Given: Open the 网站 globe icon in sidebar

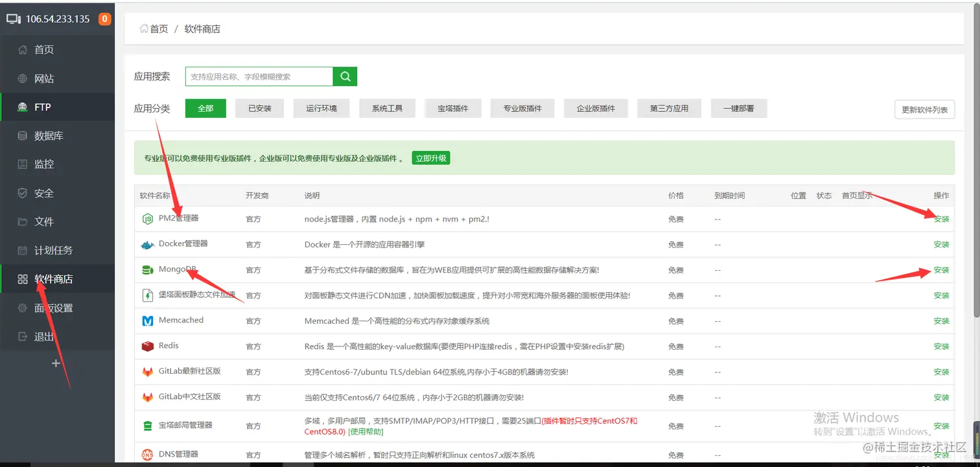Looking at the screenshot, I should point(23,78).
